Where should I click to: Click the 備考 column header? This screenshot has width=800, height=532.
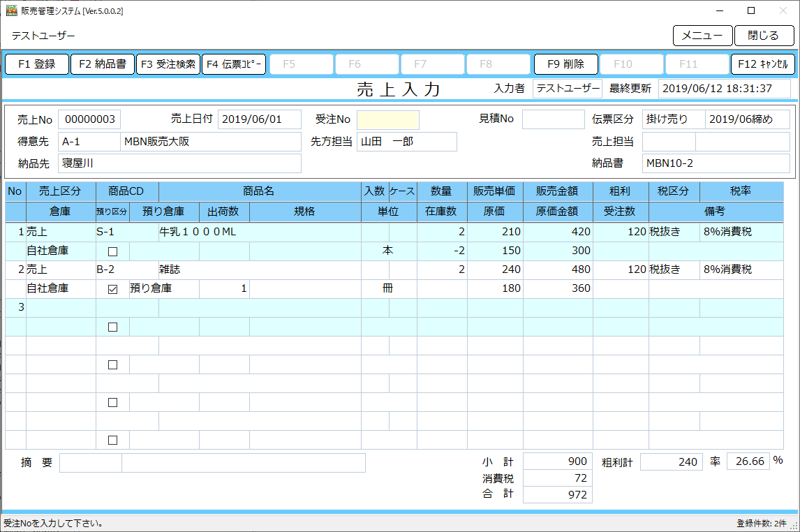(716, 212)
